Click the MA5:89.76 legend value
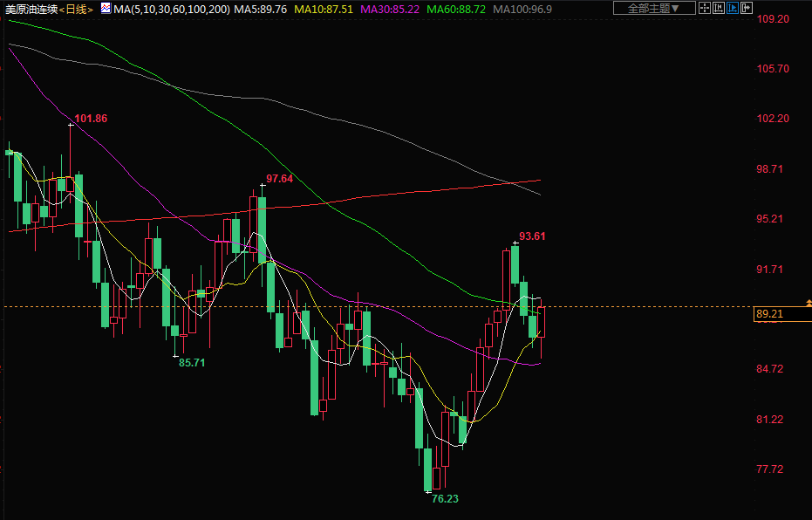This screenshot has width=812, height=520. (260, 9)
